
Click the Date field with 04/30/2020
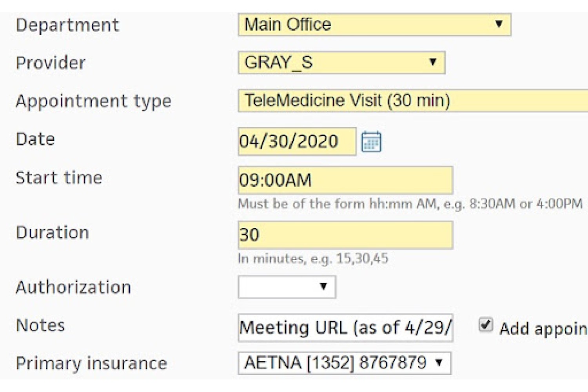pos(297,141)
